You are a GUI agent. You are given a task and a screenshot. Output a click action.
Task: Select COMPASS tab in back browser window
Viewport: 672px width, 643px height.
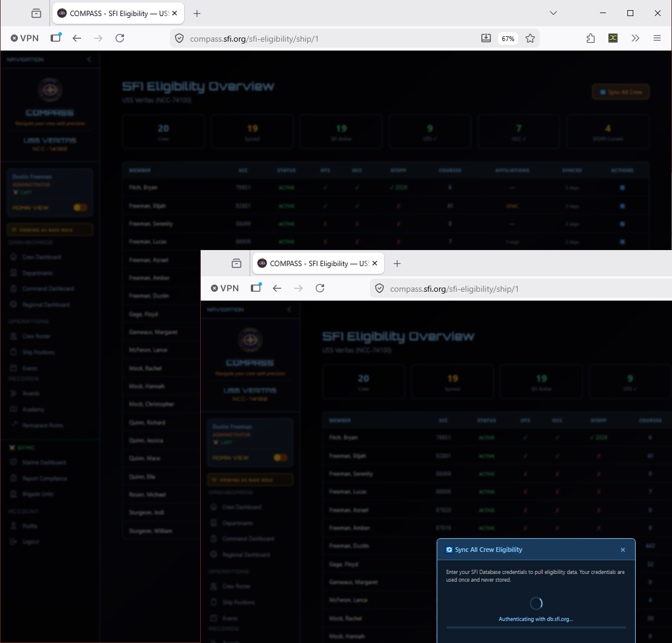pyautogui.click(x=119, y=13)
